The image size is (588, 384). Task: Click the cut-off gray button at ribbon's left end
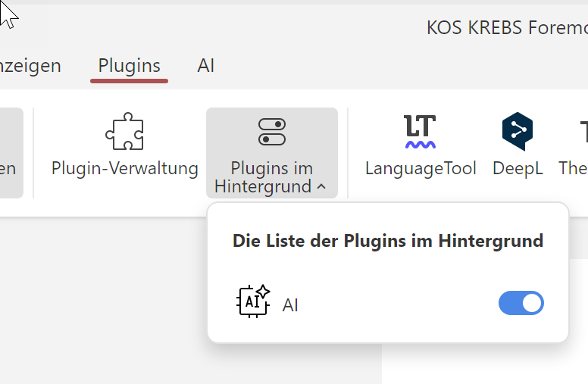[11, 153]
